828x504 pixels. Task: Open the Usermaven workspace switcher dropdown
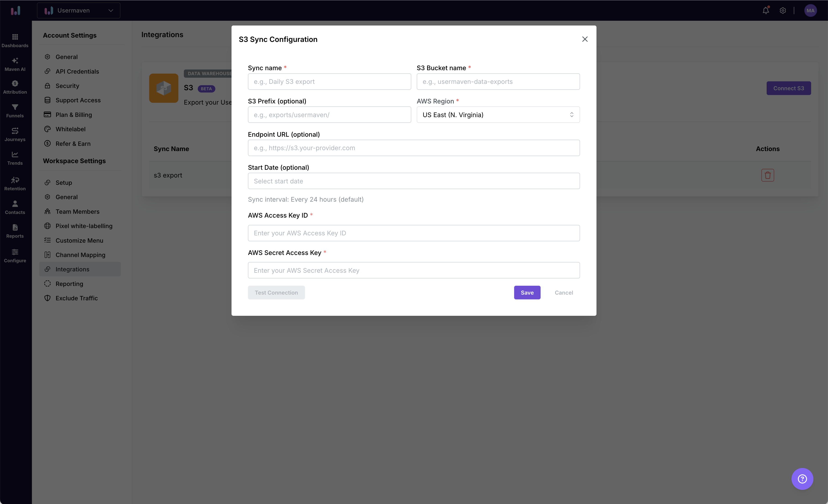pyautogui.click(x=79, y=10)
